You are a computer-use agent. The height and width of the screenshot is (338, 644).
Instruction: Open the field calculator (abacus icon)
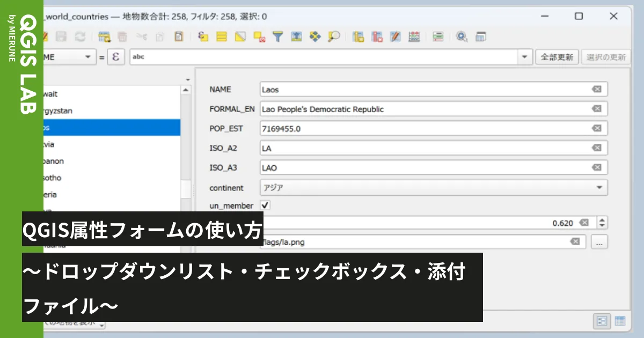point(413,36)
